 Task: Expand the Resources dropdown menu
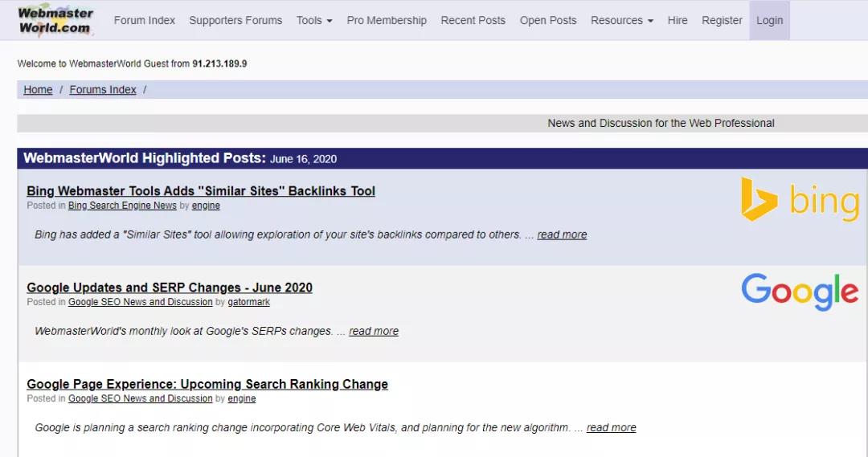pyautogui.click(x=621, y=20)
